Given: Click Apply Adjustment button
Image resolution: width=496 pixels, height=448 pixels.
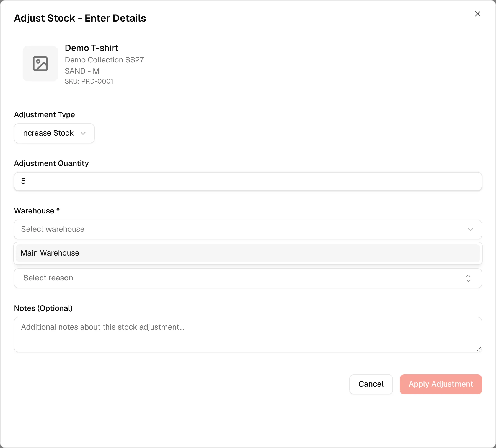Looking at the screenshot, I should point(441,384).
